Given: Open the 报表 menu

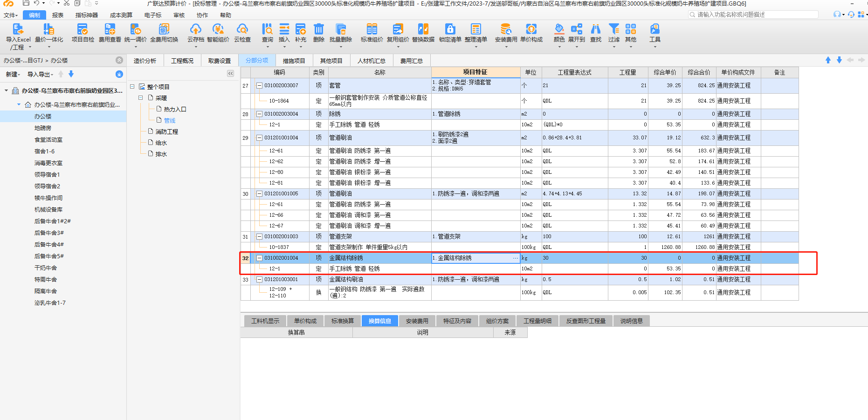Looking at the screenshot, I should coord(58,15).
